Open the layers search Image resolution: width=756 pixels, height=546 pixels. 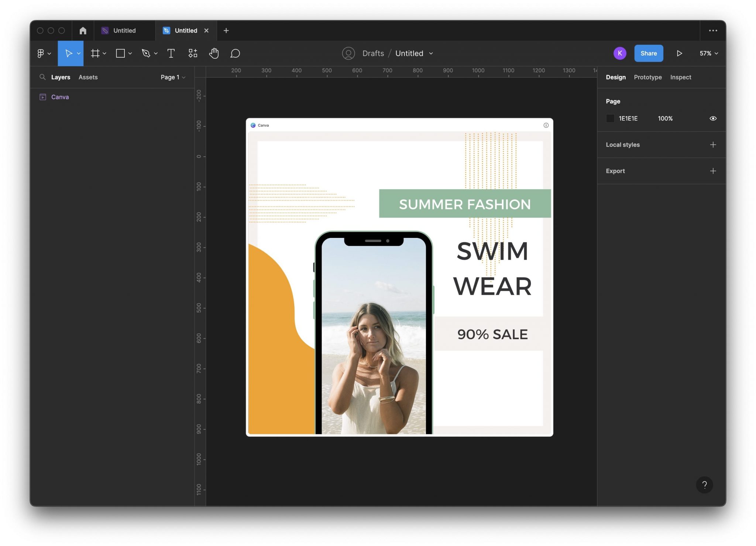43,77
